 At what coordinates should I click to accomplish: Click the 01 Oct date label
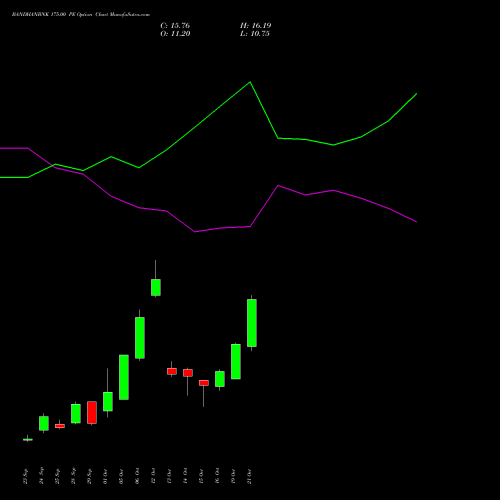tap(106, 476)
